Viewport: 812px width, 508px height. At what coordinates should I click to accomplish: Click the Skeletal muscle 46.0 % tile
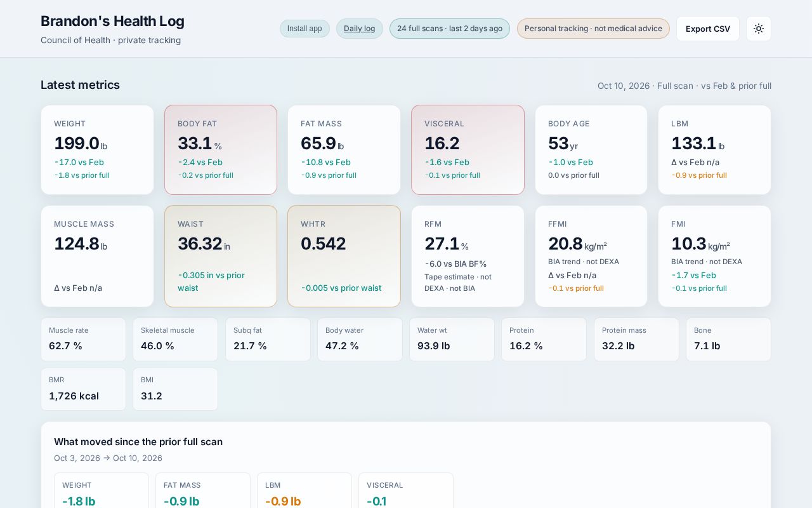[175, 339]
